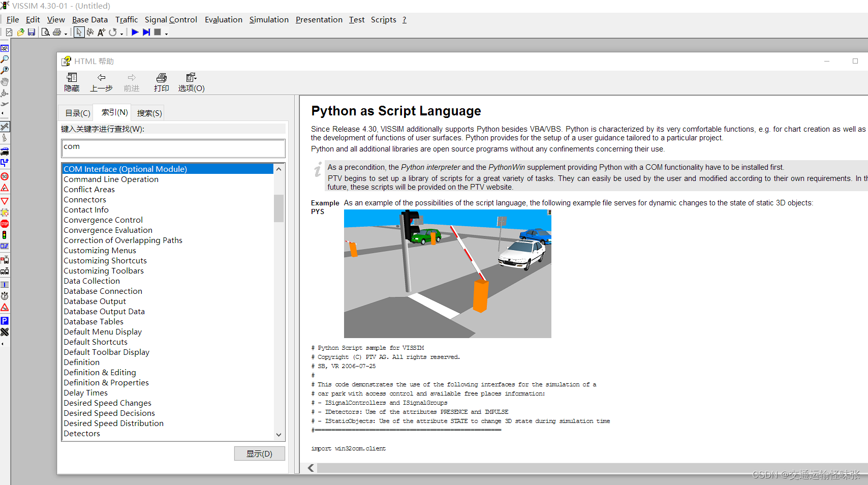Screen dimensions: 868x485
Task: Click the index list scroll-up arrow
Action: point(278,169)
